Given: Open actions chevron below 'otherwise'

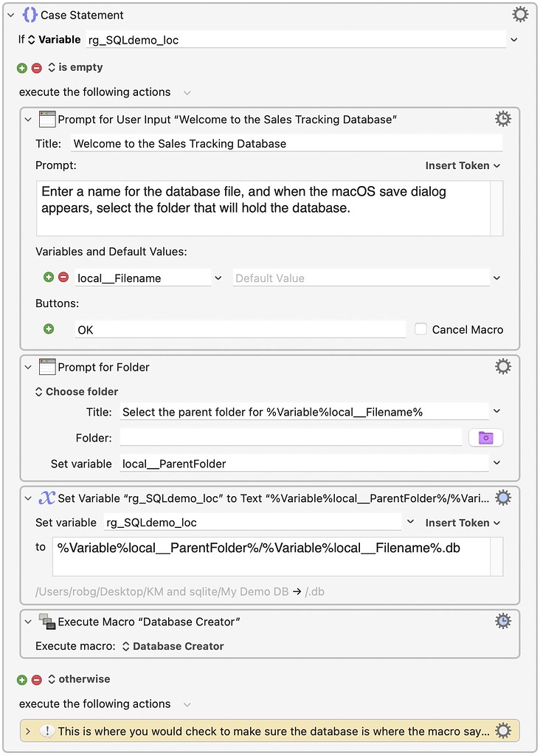Looking at the screenshot, I should tap(187, 704).
